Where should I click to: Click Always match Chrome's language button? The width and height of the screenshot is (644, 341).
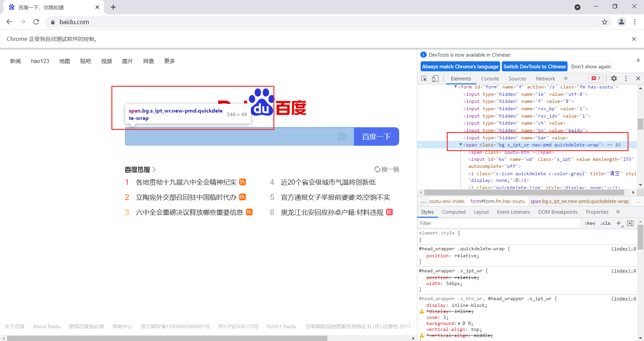(460, 66)
